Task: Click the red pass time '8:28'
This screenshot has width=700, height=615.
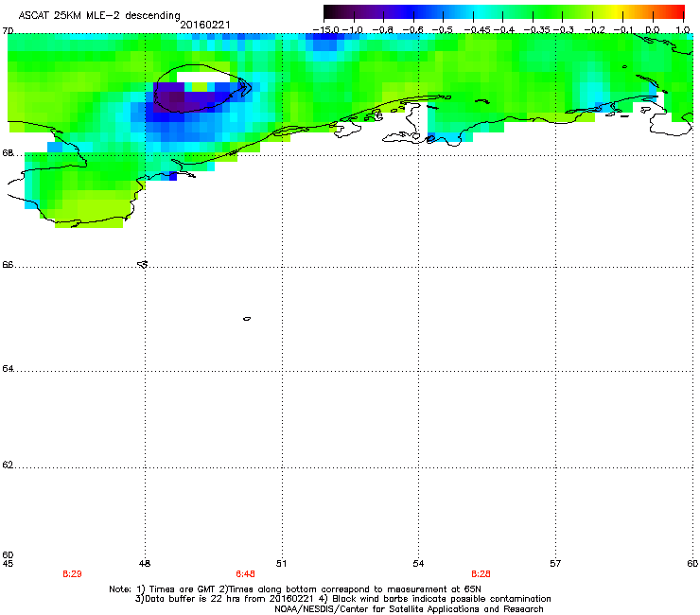Action: click(x=481, y=574)
